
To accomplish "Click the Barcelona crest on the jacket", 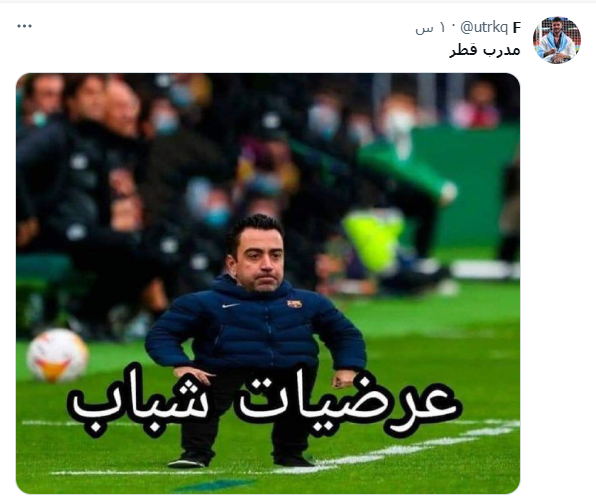I will pos(294,304).
